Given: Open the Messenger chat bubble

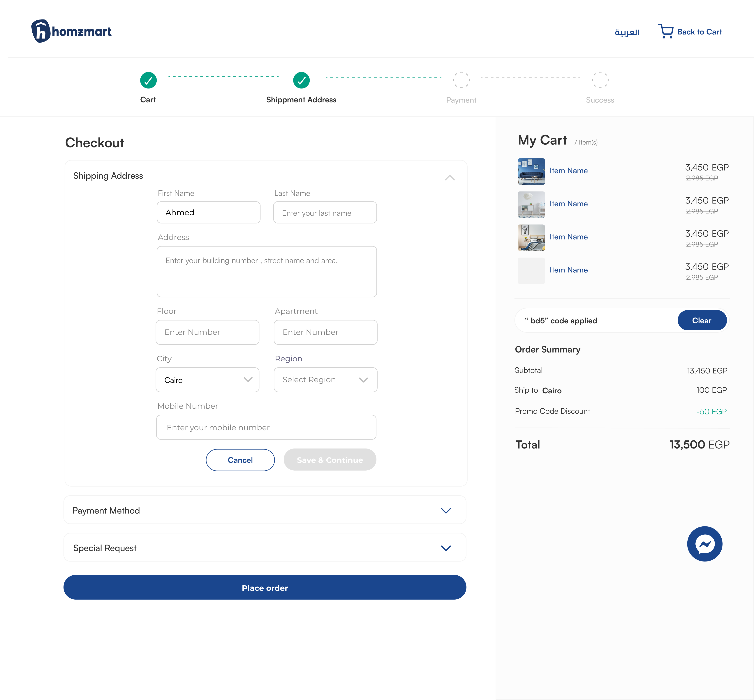Looking at the screenshot, I should pos(704,544).
